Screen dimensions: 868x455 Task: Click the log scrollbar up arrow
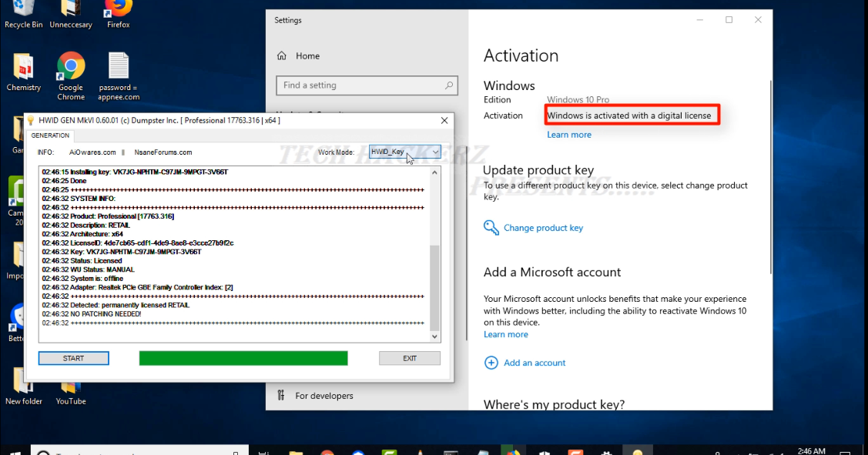434,172
